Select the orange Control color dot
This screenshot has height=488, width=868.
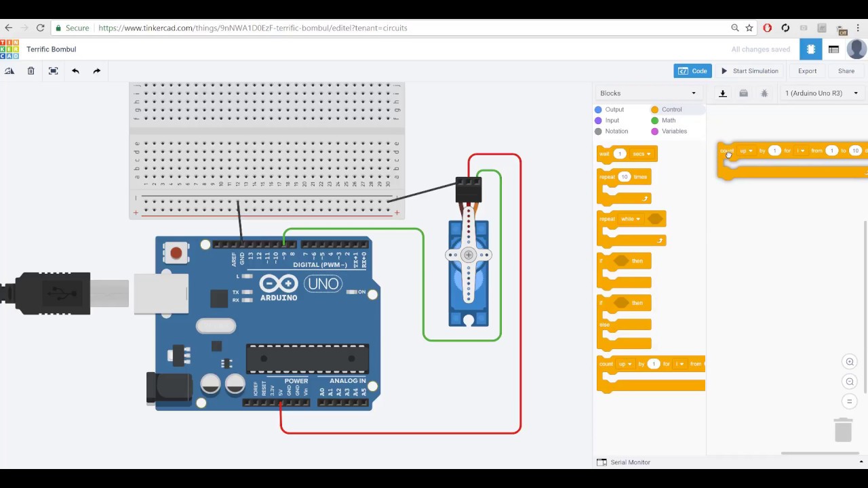pyautogui.click(x=654, y=109)
